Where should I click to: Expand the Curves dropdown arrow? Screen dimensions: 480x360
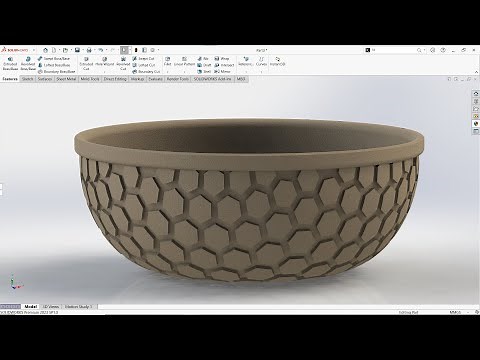[x=261, y=71]
